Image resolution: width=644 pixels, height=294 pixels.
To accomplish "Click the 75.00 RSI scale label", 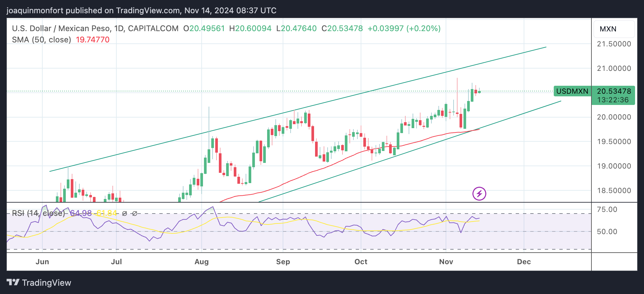I will 607,209.
